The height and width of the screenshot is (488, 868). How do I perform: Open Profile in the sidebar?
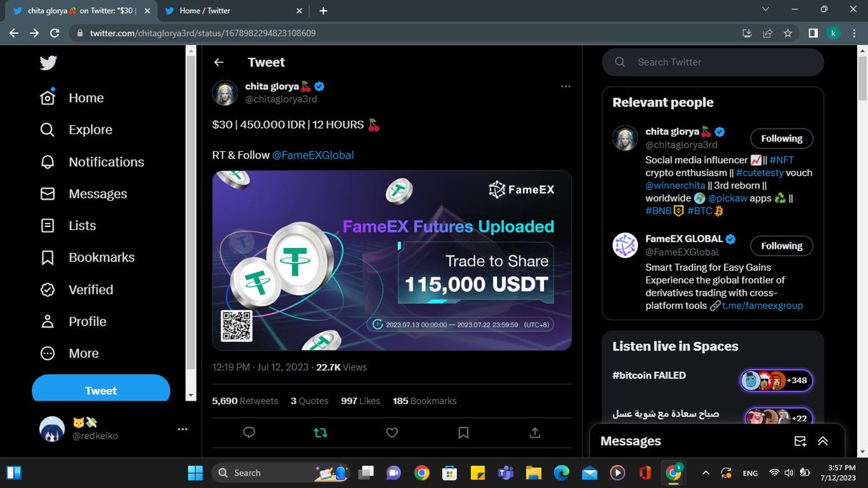click(73, 321)
